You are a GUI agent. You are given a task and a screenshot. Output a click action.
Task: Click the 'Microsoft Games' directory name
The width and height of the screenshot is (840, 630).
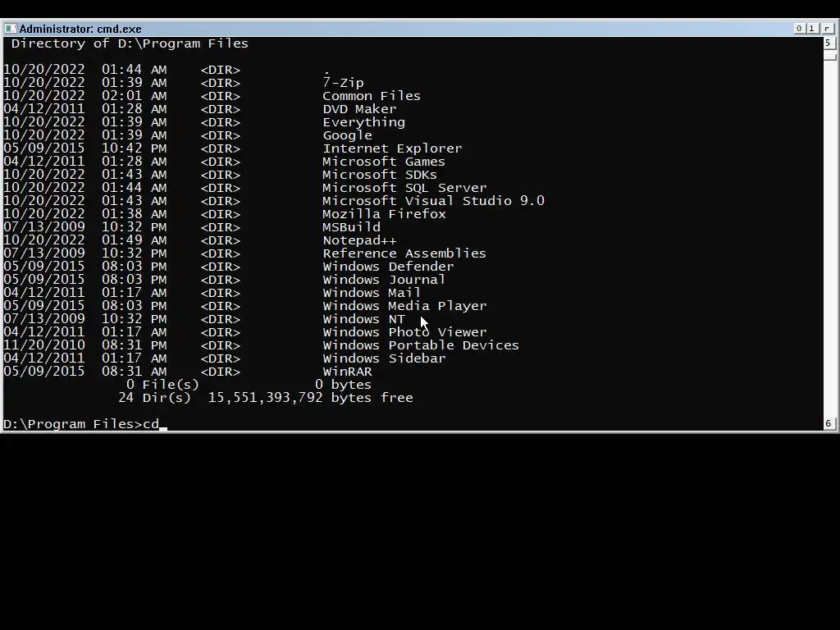coord(384,162)
